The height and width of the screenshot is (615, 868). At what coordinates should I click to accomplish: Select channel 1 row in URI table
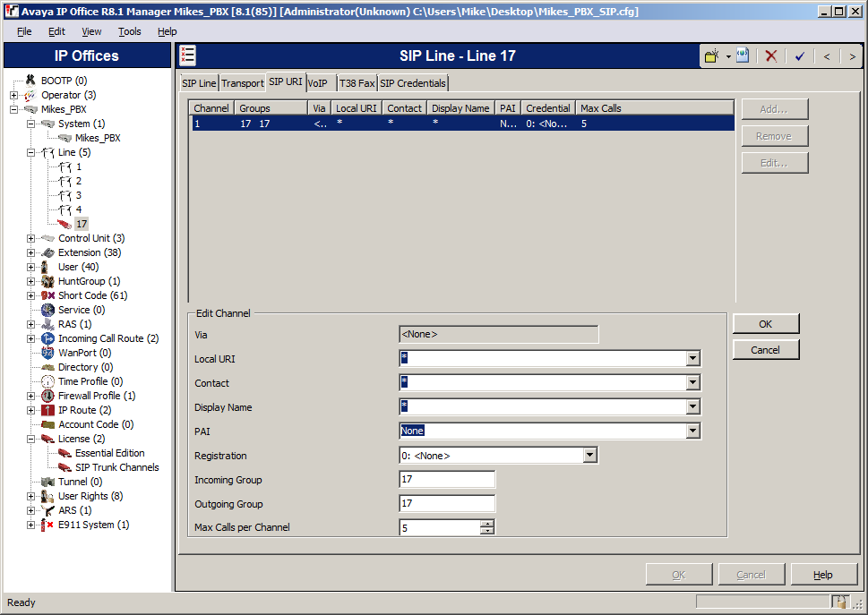coord(463,124)
